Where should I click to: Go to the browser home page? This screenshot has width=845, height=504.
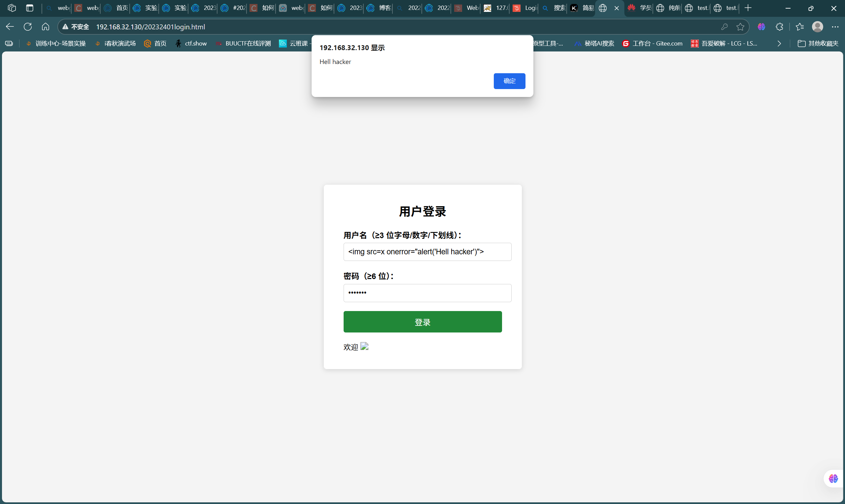[x=46, y=27]
